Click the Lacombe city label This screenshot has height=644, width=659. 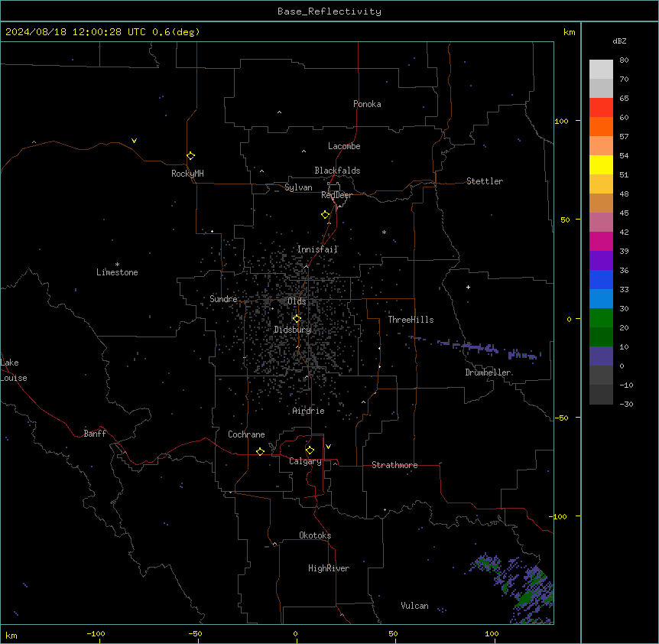[344, 146]
